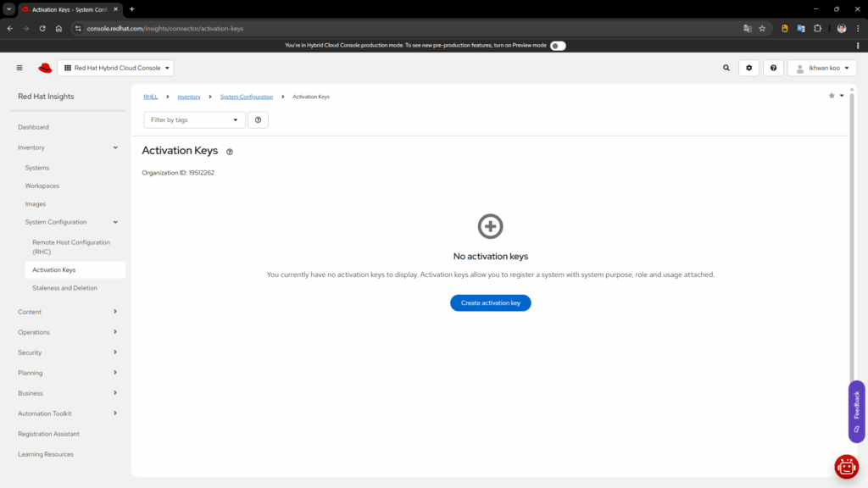
Task: Open the Filter by tags dropdown
Action: click(194, 120)
